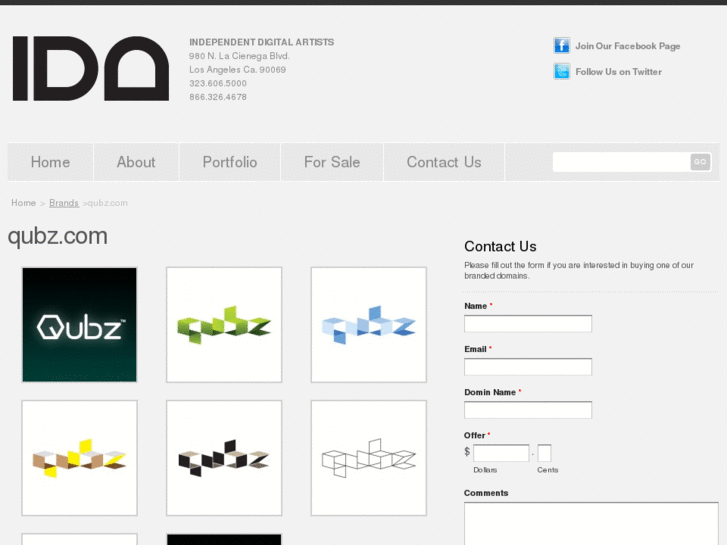The height and width of the screenshot is (545, 727).
Task: Open the dark teal Qubz logo thumbnail
Action: coord(79,325)
